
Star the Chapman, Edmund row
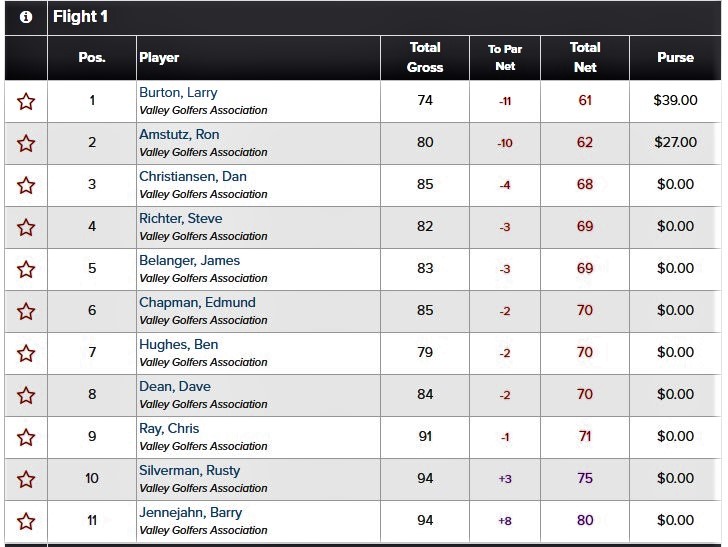coord(26,312)
